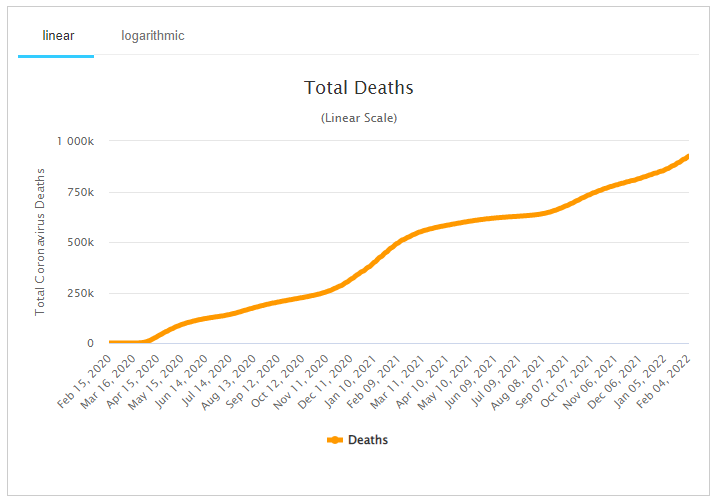Click the 1 000k y-axis label
The image size is (715, 500).
pos(74,141)
